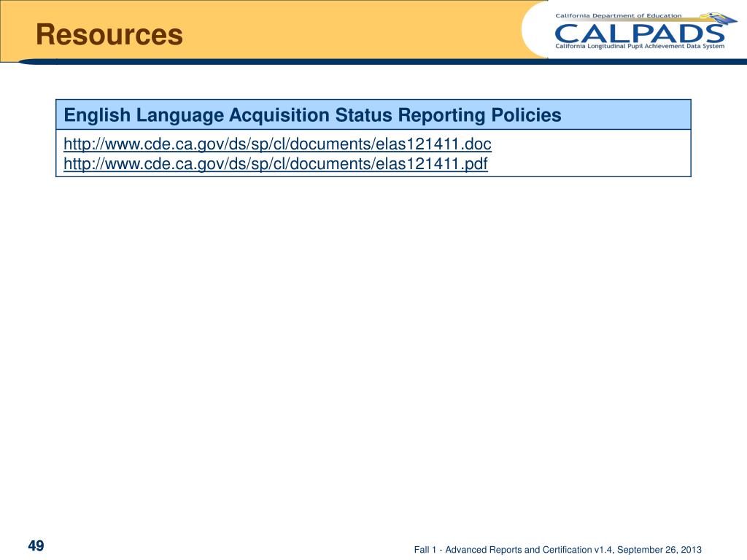Click California Longitudinal Pupil Achievement Data System tagline
Viewport: 747px width, 560px height.
pyautogui.click(x=640, y=46)
